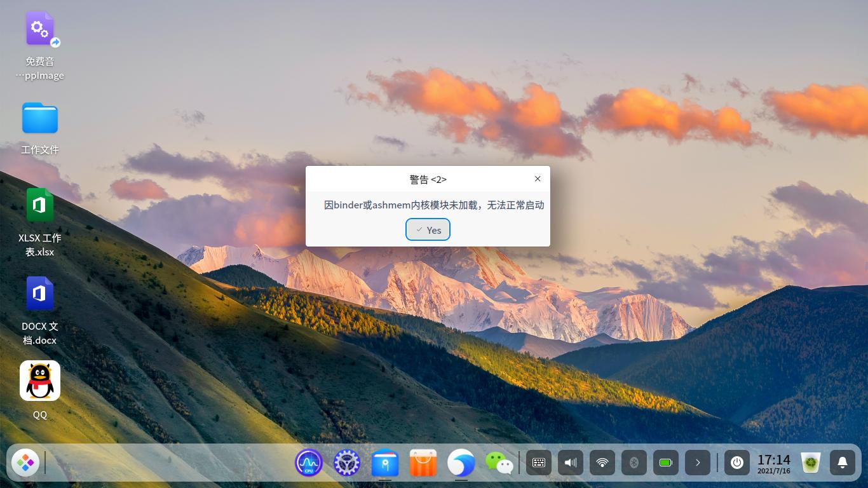Click the Bluetooth tray icon
This screenshot has height=488, width=868.
[634, 463]
